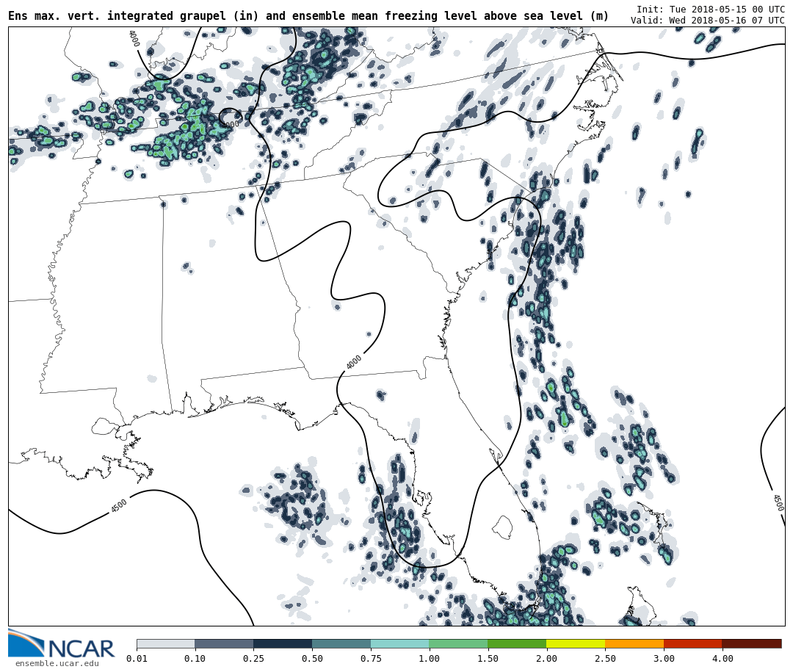Choose the orange 2.50–3.00 legend swatch

coord(634,643)
